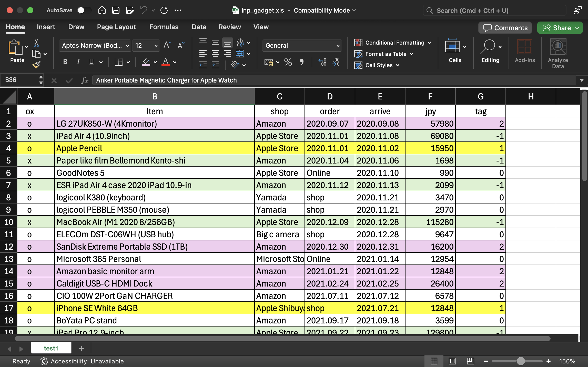Click the Share button
The image size is (588, 367).
(x=560, y=28)
